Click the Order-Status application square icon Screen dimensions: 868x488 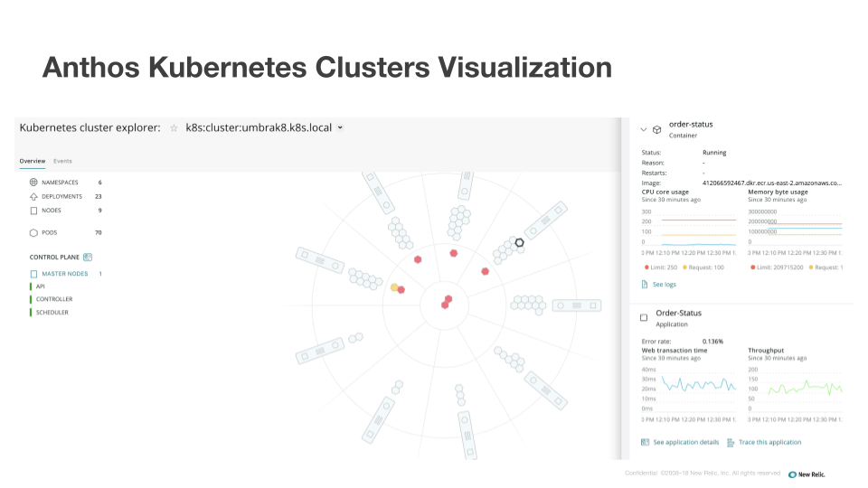coord(644,317)
